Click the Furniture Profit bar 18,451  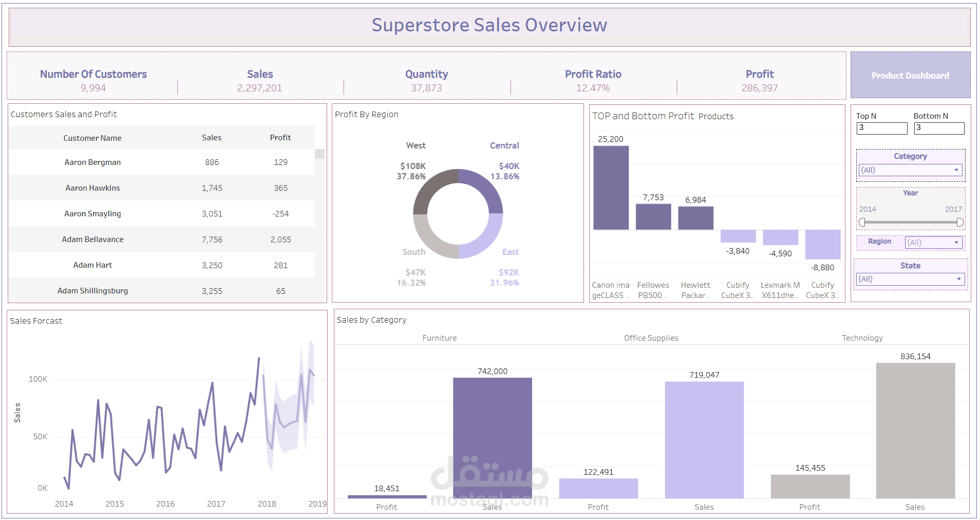387,497
